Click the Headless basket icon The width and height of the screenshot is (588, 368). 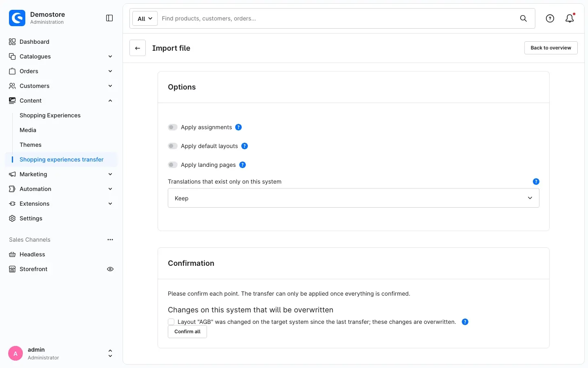point(12,254)
